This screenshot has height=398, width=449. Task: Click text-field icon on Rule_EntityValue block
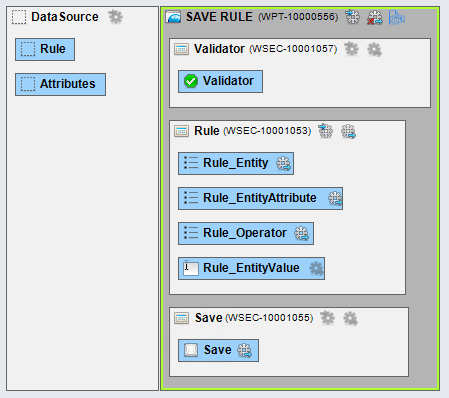191,268
